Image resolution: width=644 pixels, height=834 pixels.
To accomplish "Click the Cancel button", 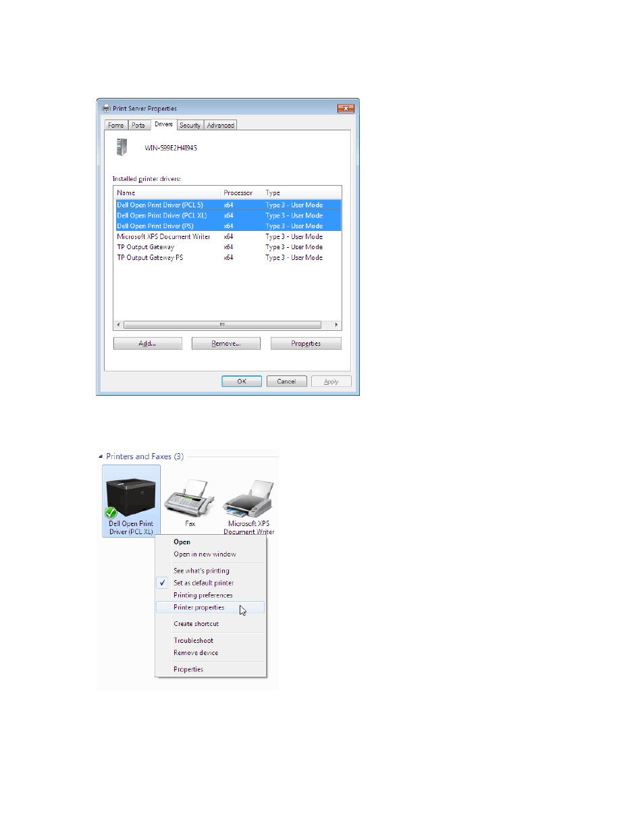I will [x=287, y=382].
